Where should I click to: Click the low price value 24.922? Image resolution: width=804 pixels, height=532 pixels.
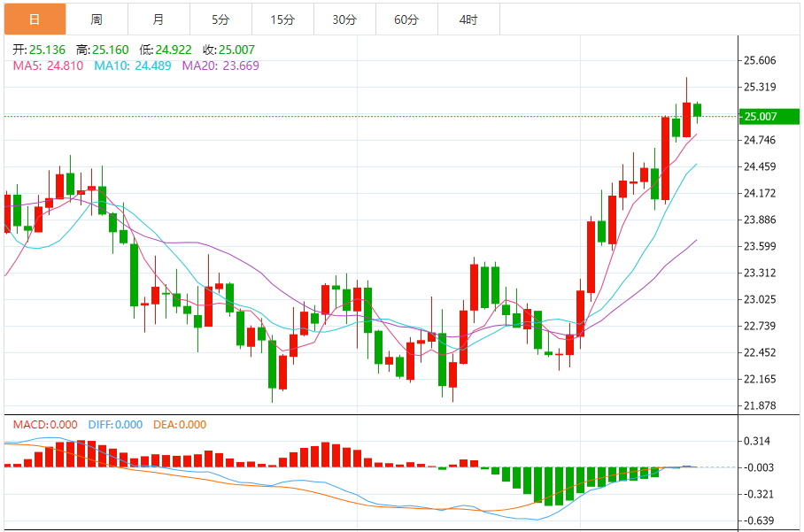174,50
